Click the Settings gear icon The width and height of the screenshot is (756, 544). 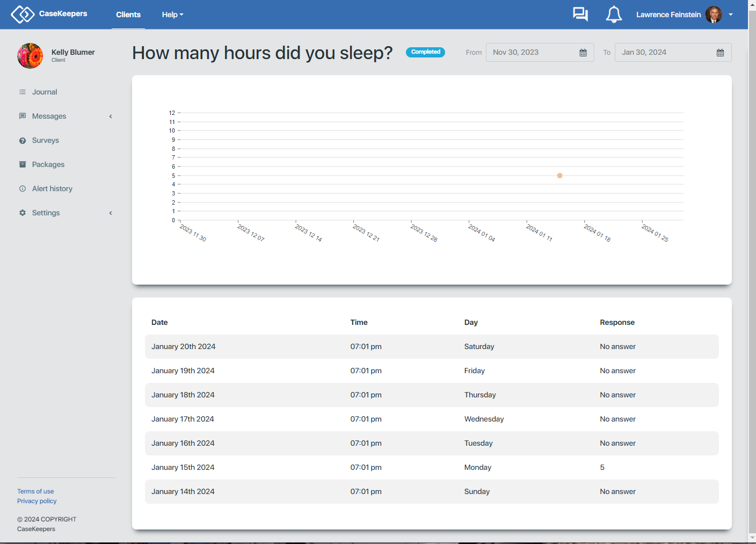click(x=23, y=213)
